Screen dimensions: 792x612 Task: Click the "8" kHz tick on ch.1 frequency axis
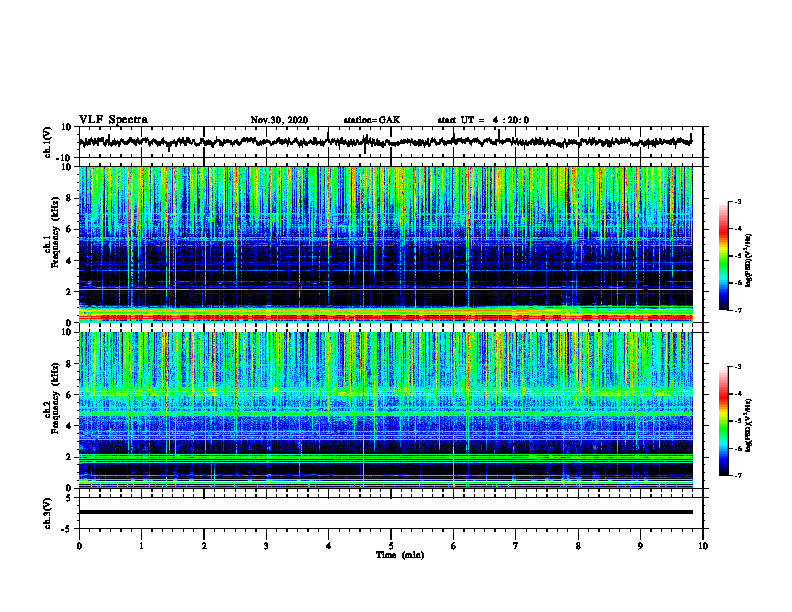(70, 198)
